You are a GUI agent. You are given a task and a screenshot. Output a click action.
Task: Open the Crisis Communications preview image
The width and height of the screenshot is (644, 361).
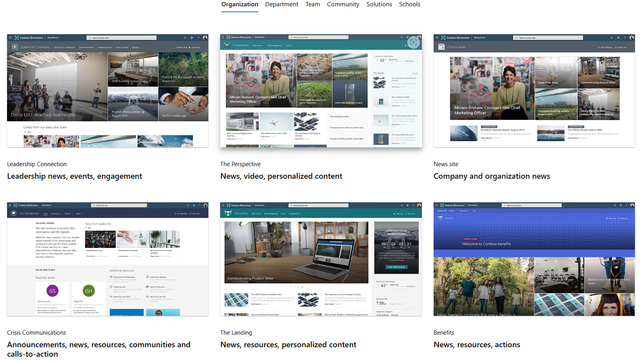coord(108,259)
